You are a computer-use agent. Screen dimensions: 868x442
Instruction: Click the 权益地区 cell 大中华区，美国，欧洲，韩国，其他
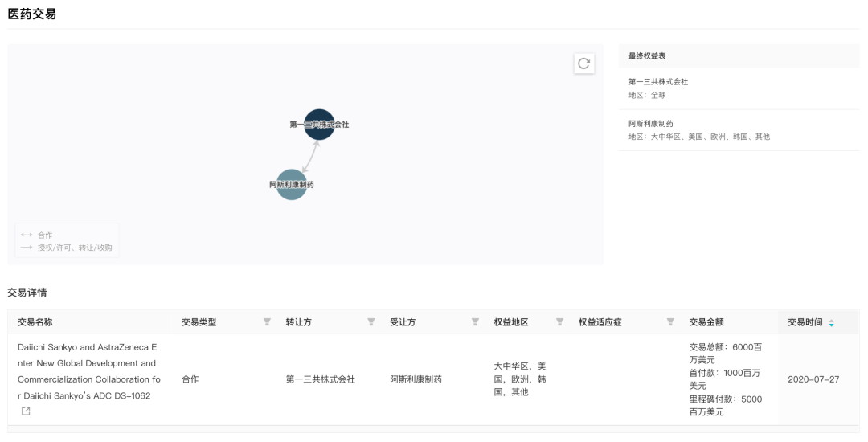tap(520, 379)
